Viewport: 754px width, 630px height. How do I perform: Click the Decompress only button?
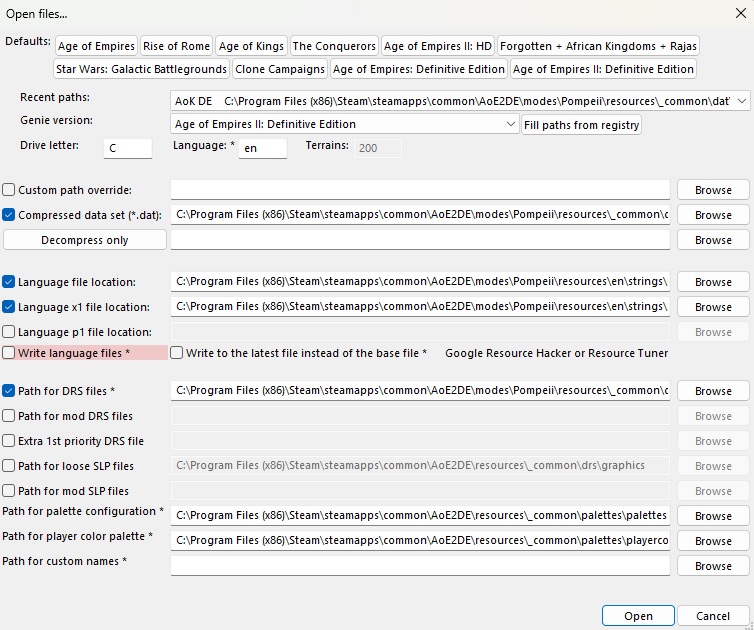coord(85,240)
